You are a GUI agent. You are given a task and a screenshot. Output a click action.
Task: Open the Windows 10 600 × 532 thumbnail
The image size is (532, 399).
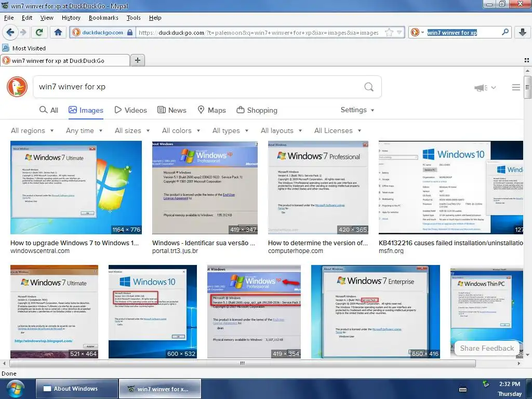pyautogui.click(x=153, y=312)
